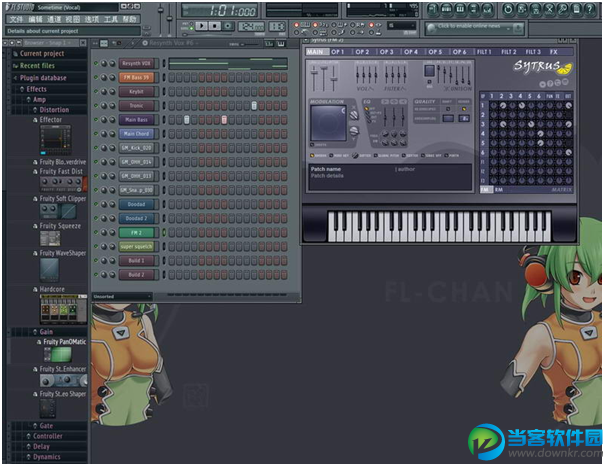Select the Main Chord channel button
Screen dimensions: 604x467
(137, 134)
